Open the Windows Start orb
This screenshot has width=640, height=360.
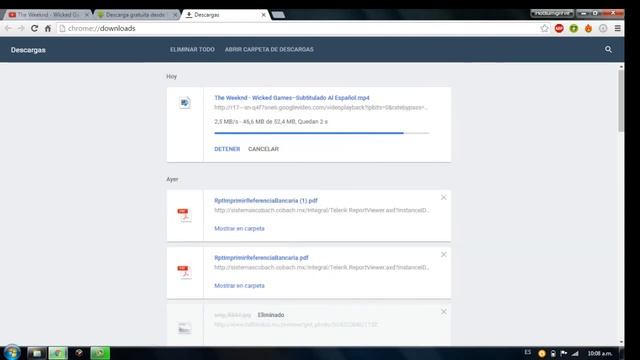pos(12,352)
